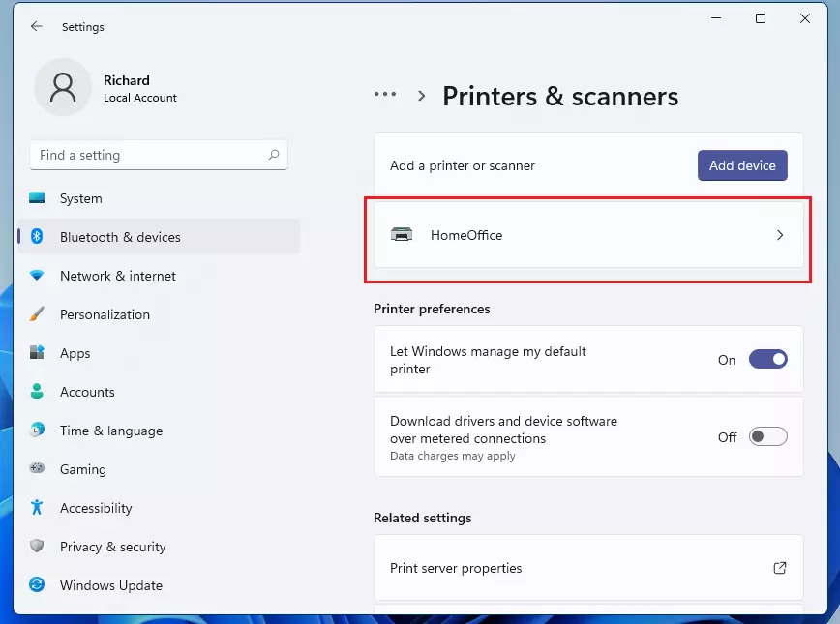840x624 pixels.
Task: Open Time & language settings
Action: tap(159, 431)
